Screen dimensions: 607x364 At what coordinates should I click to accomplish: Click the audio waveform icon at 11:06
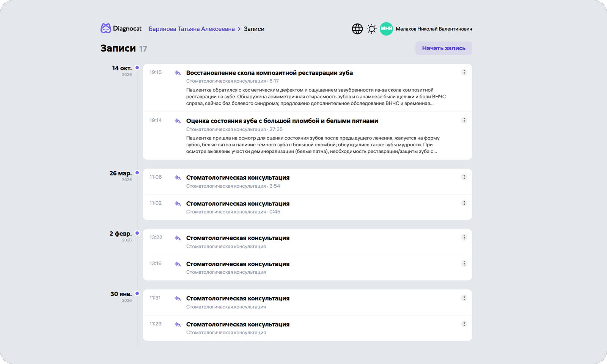coord(178,177)
